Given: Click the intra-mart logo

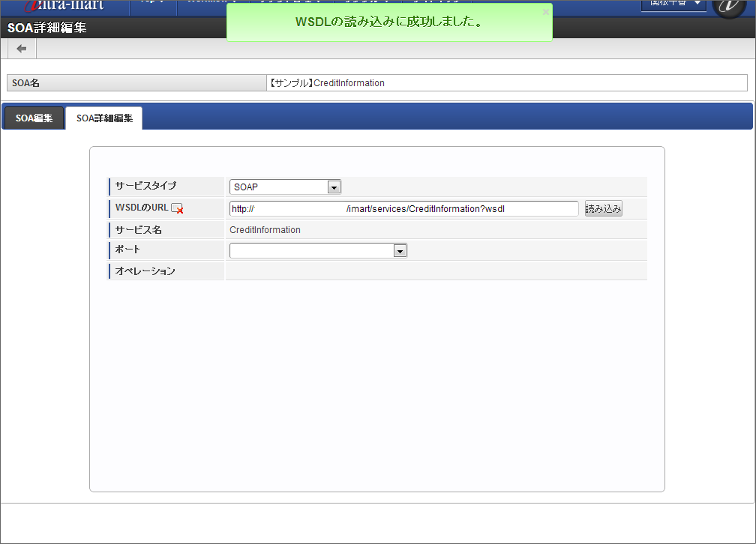Looking at the screenshot, I should tap(64, 6).
